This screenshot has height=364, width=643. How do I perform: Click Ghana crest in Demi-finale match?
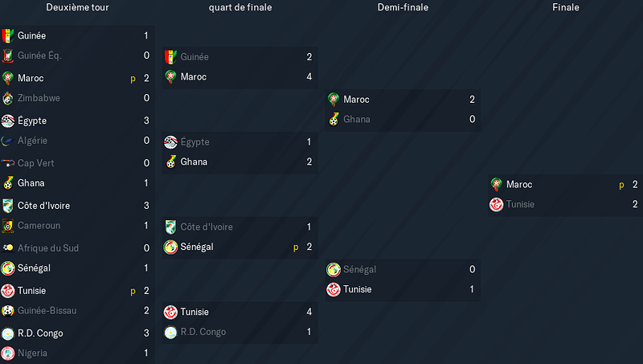[x=334, y=119]
